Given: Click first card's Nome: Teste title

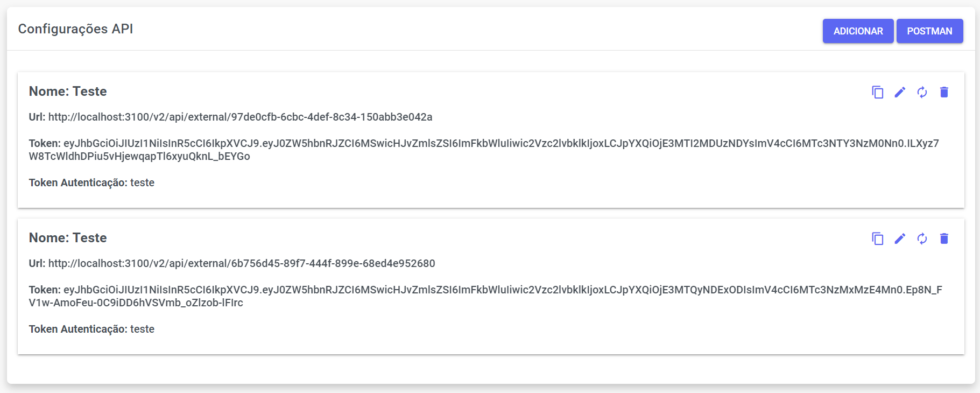Looking at the screenshot, I should (x=68, y=91).
